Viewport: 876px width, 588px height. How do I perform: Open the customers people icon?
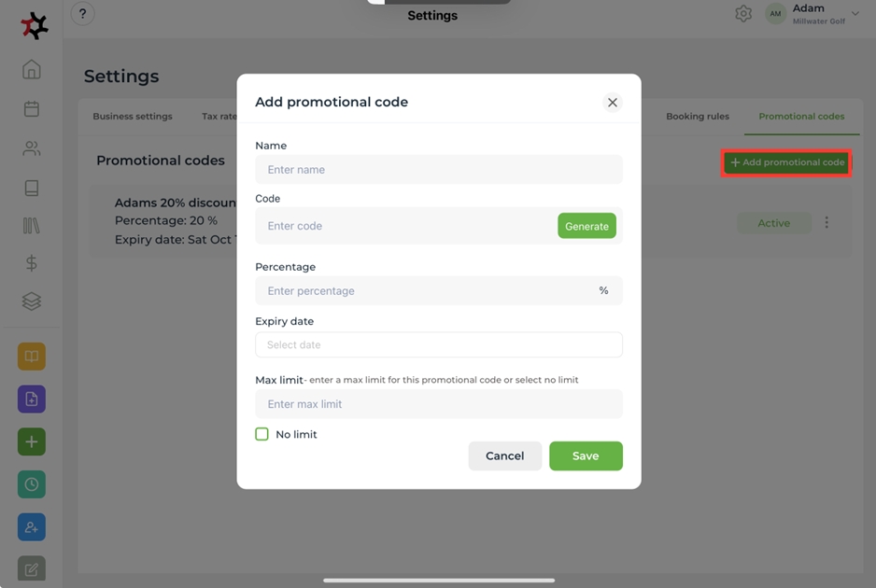point(32,148)
